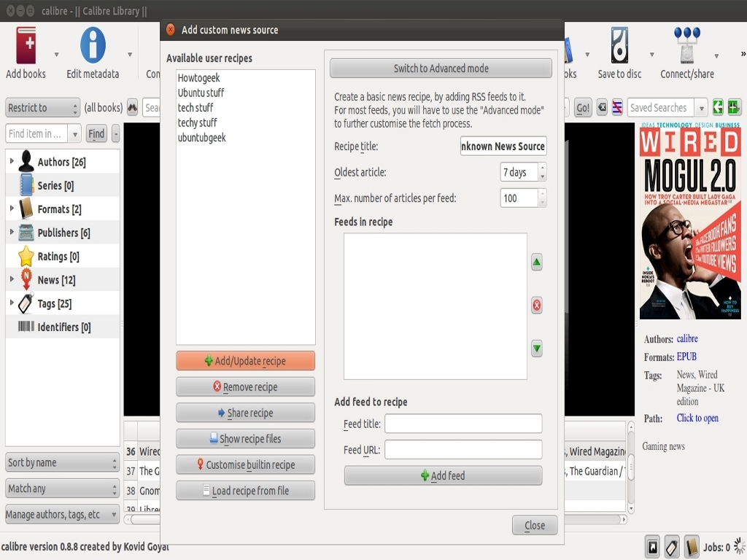The width and height of the screenshot is (747, 560).
Task: Expand the Formats tree node
Action: coord(12,208)
